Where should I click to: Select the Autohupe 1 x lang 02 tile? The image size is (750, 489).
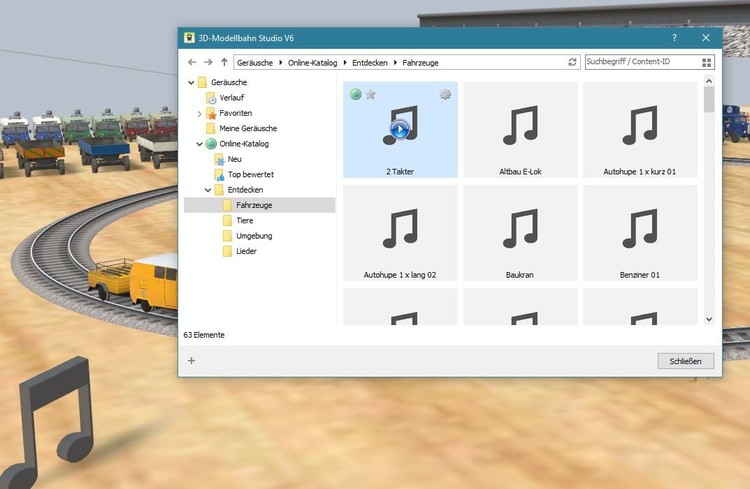click(400, 233)
